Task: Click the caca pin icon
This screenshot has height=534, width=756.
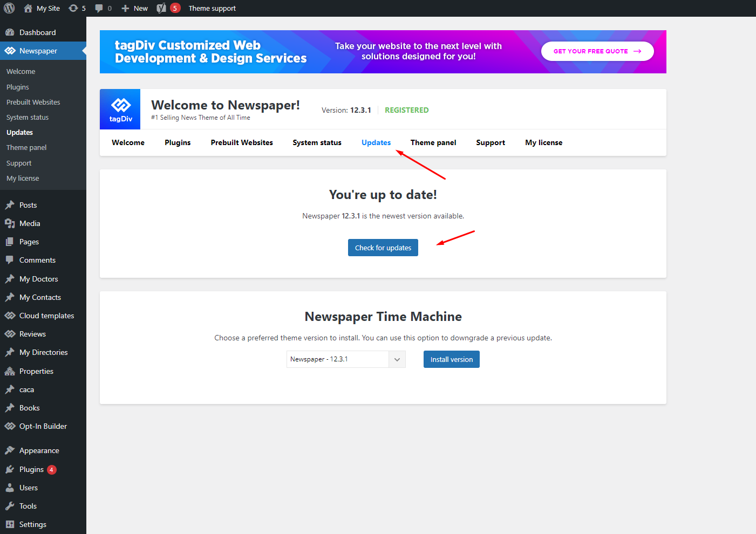Action: point(10,389)
